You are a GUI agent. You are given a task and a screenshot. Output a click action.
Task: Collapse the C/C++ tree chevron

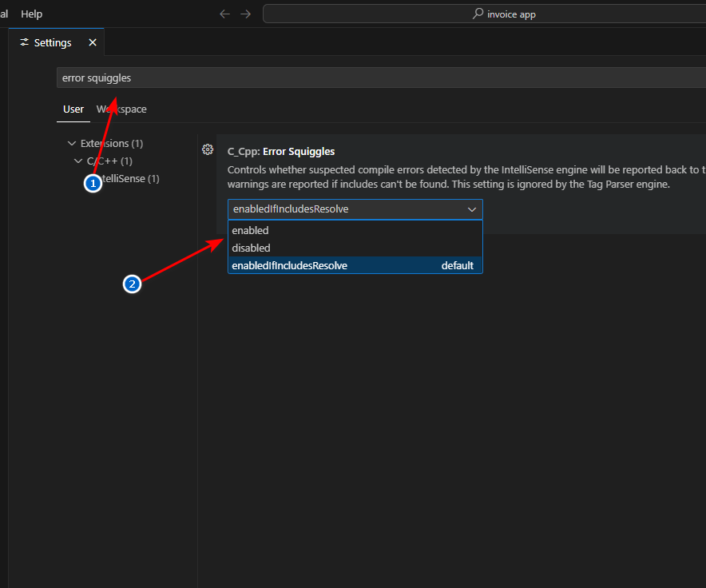click(x=78, y=161)
